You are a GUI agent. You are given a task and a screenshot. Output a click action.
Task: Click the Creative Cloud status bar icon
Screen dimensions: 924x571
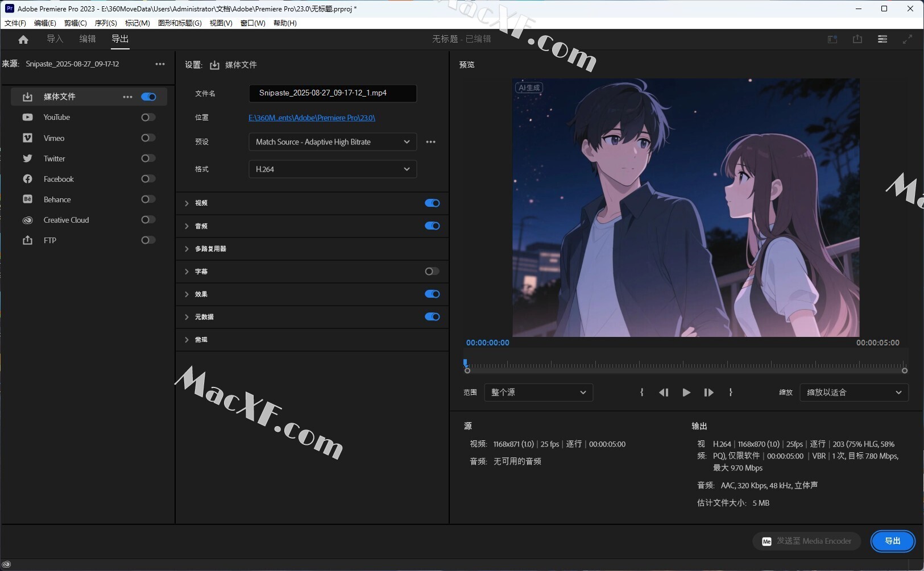click(x=7, y=564)
